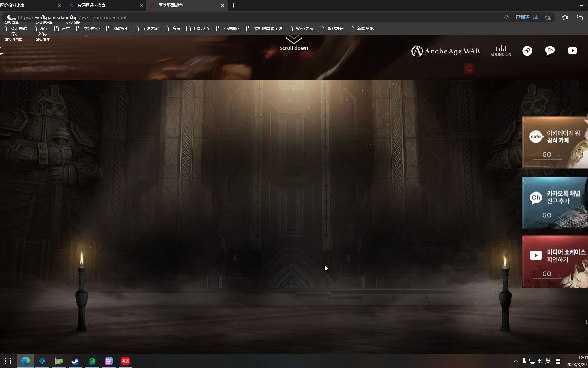Open the purple striped app on taskbar

point(109,361)
